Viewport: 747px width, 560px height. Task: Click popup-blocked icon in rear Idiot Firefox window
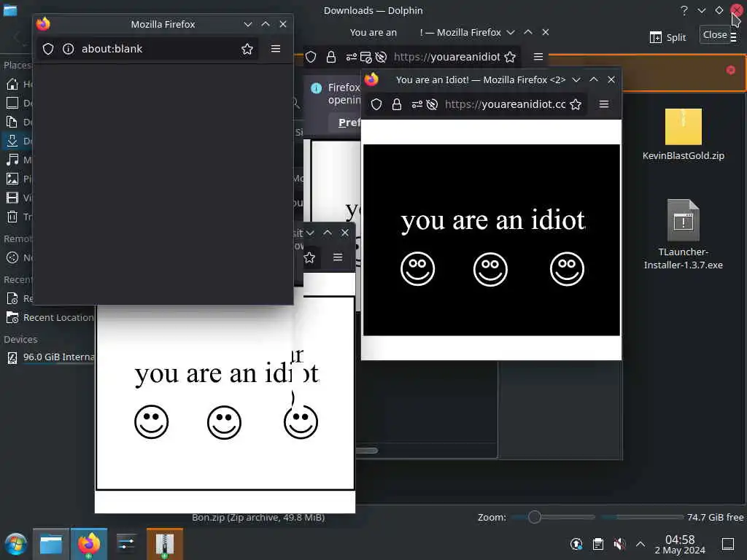point(366,57)
